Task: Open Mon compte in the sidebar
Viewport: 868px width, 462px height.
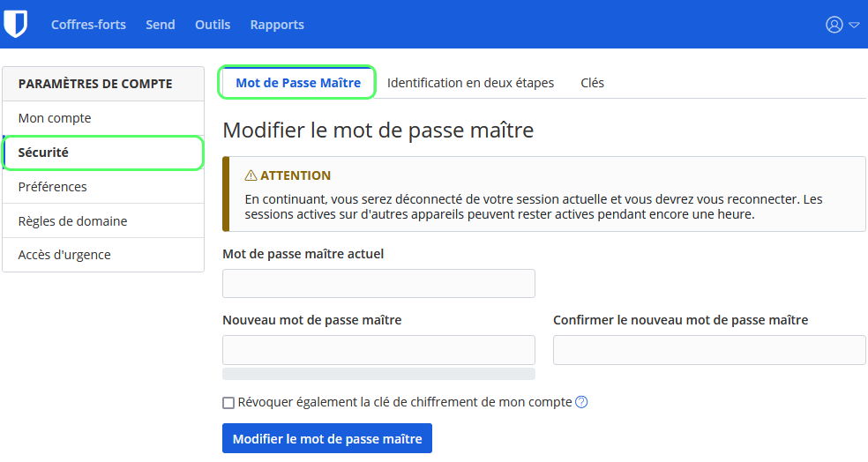Action: 55,118
